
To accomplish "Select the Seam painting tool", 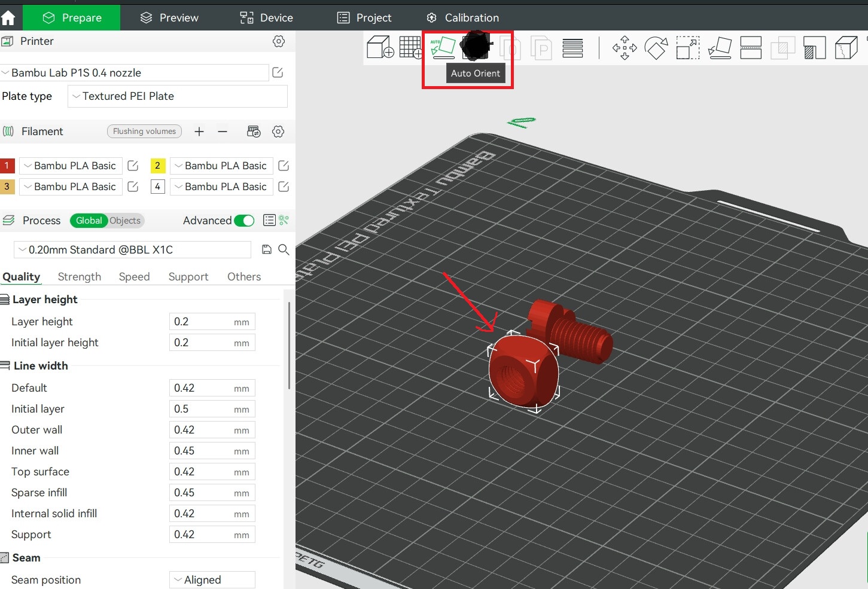I will point(846,48).
